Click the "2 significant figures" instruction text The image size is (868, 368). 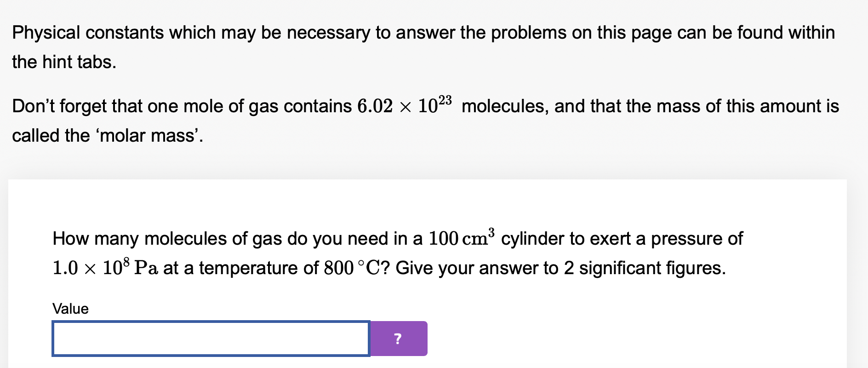point(644,268)
